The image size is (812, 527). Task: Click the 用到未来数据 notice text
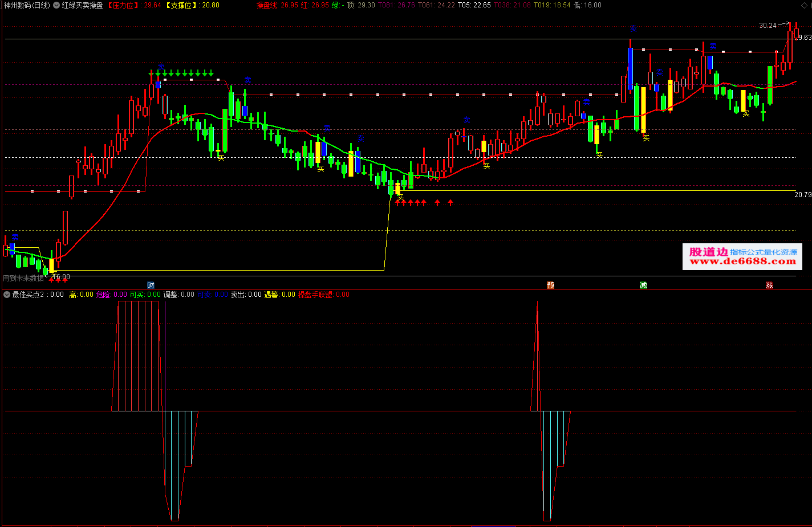pyautogui.click(x=23, y=279)
